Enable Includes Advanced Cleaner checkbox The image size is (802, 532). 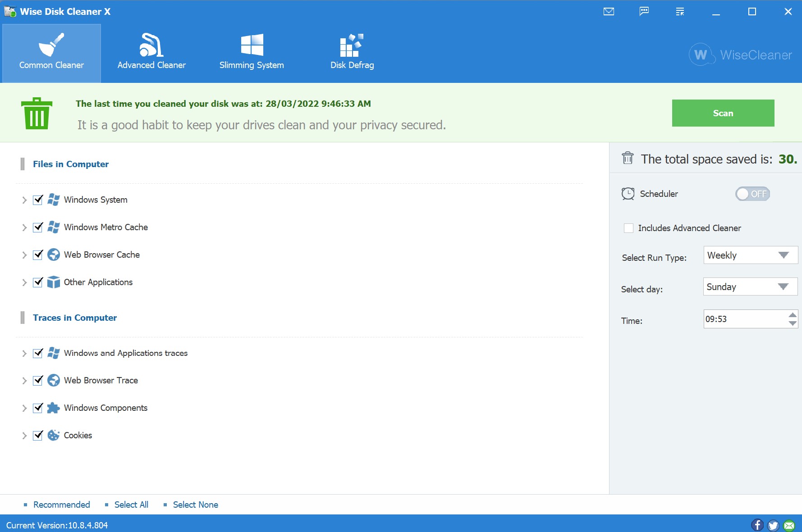(628, 228)
